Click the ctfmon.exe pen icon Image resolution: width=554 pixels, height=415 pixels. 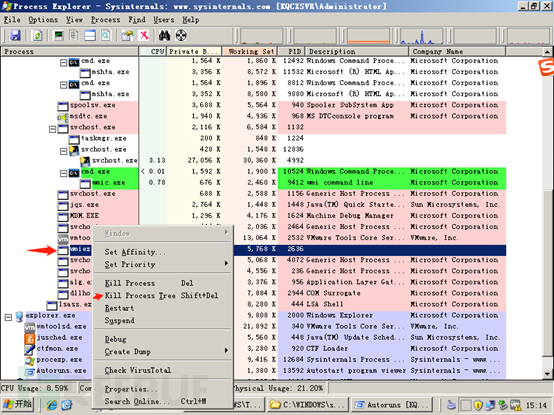(30, 349)
